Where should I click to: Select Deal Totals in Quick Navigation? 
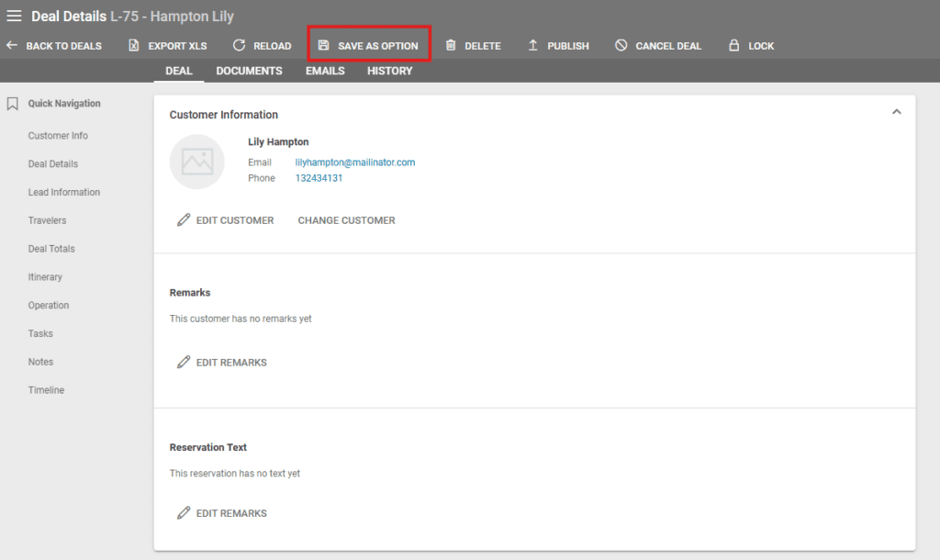[51, 249]
